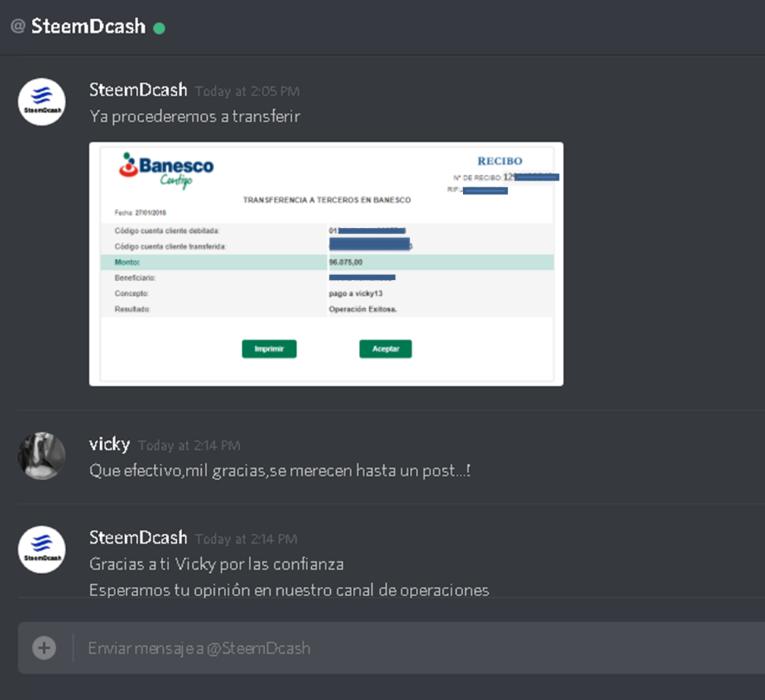Click the SteemDcash channel header title
Viewport: 765px width, 700px height.
click(88, 26)
